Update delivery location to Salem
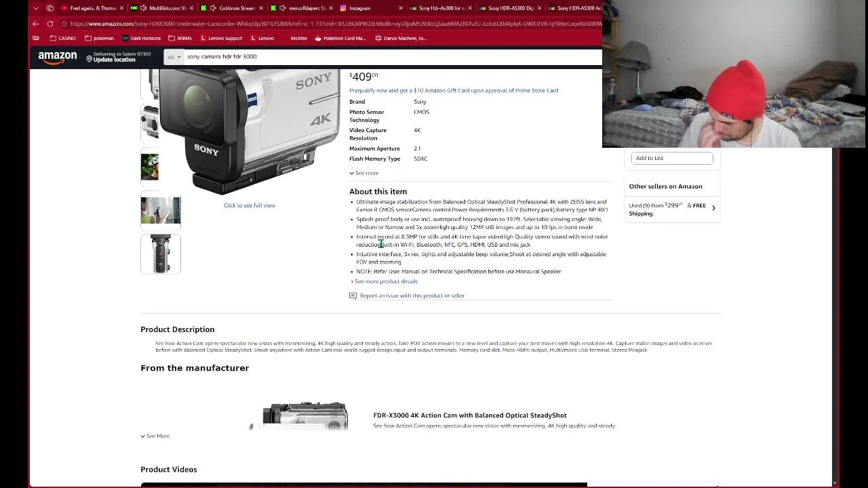 tap(119, 57)
